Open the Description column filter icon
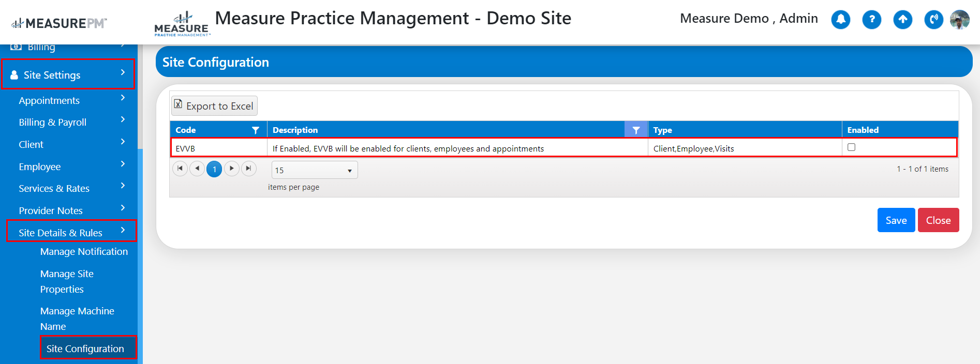This screenshot has width=980, height=364. 636,130
